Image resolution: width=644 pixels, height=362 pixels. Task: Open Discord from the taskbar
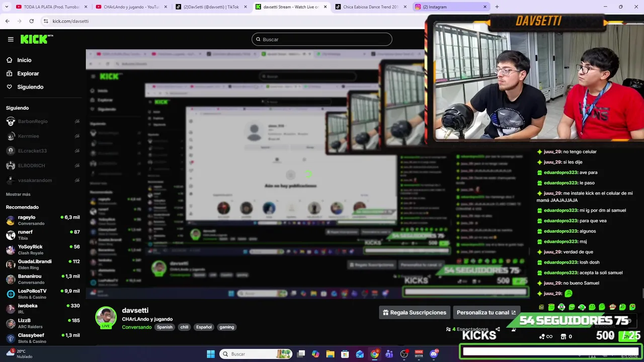pyautogui.click(x=434, y=354)
